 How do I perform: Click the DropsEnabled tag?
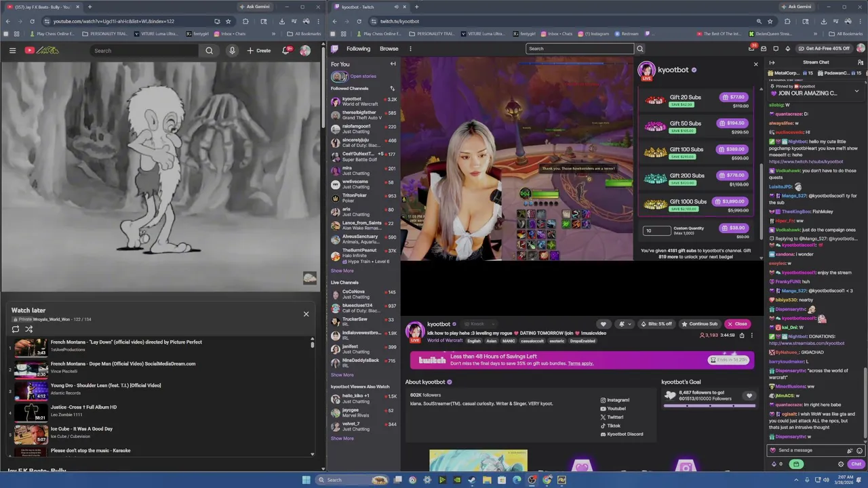(583, 341)
